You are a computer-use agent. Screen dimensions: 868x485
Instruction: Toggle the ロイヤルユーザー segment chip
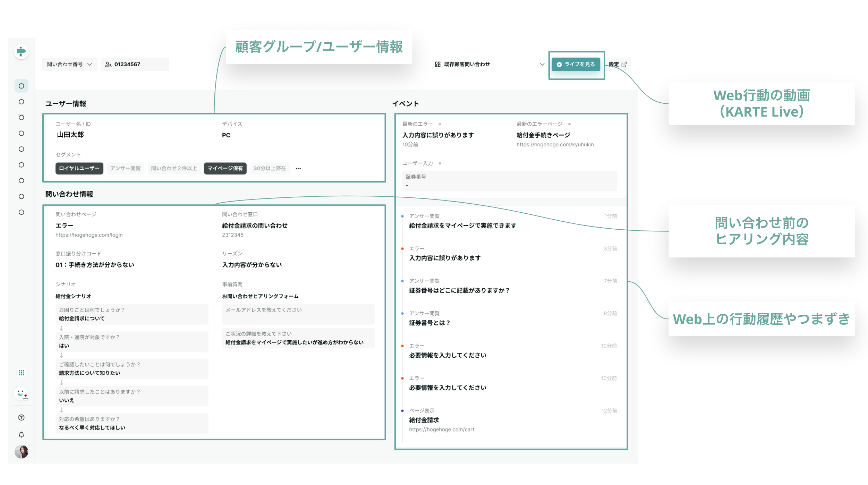[x=79, y=169]
